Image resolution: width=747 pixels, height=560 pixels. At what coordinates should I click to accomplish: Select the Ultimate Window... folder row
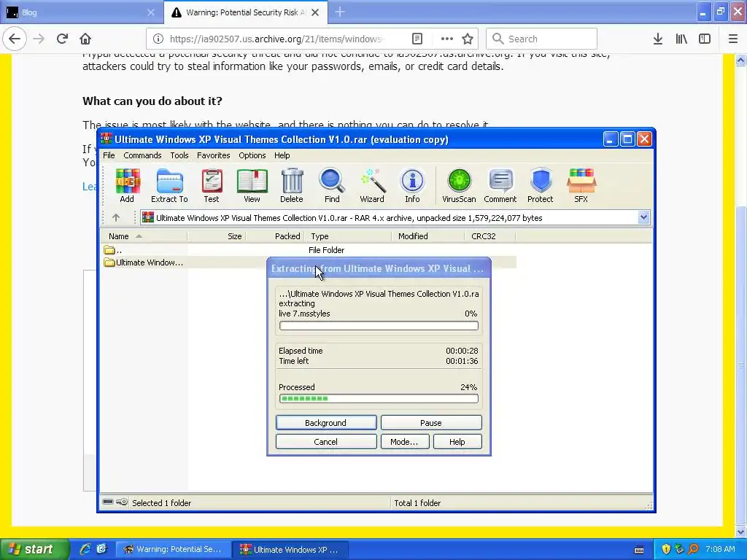click(x=309, y=262)
